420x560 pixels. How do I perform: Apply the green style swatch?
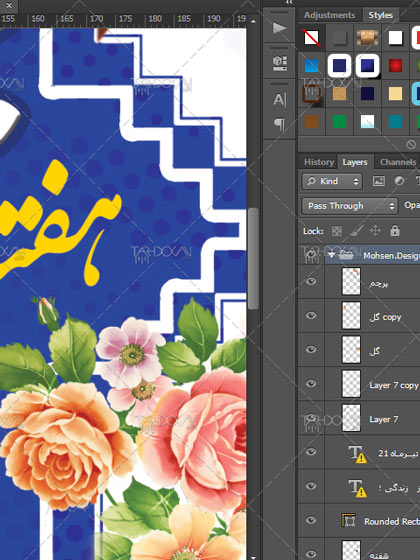point(339,122)
